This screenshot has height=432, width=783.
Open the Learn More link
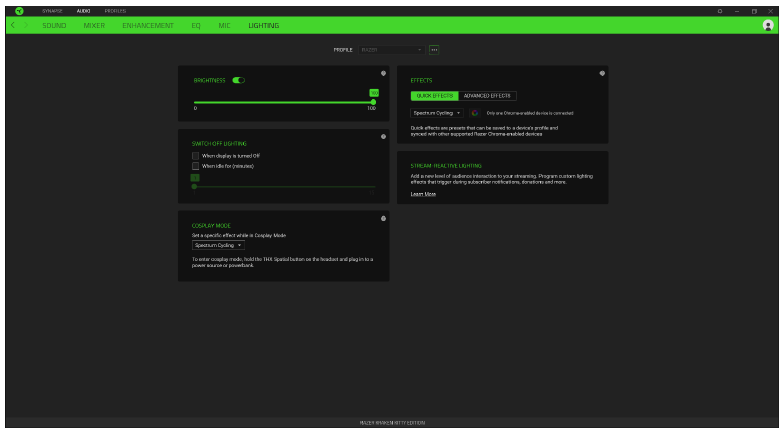tap(423, 194)
